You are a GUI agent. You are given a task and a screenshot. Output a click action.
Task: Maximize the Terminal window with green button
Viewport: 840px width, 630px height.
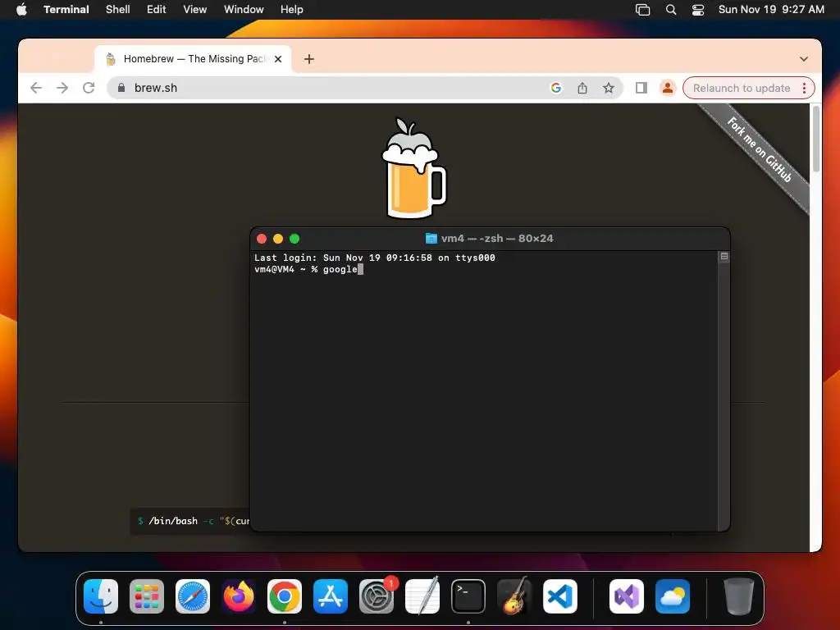[x=294, y=239]
